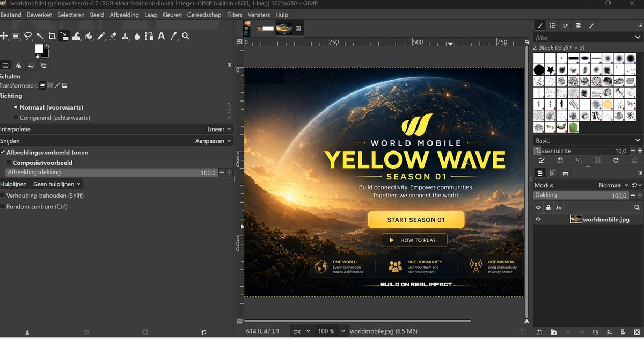Adjust the layer Dekking slider
The width and height of the screenshot is (644, 339).
[x=582, y=196]
